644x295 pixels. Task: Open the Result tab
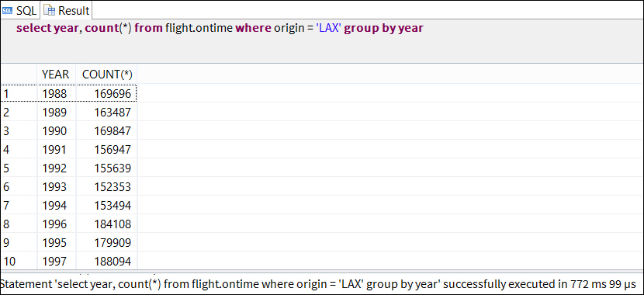click(x=67, y=10)
